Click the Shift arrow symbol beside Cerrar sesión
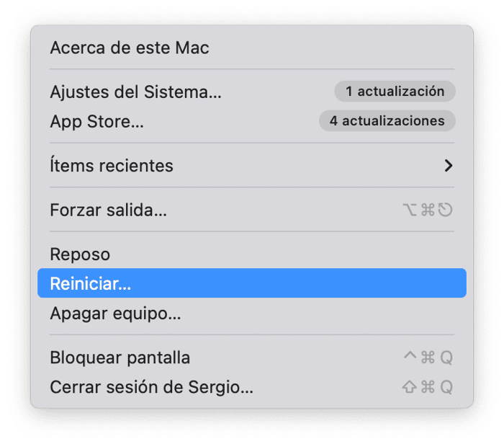Screen dimensions: 504x444 [409, 387]
